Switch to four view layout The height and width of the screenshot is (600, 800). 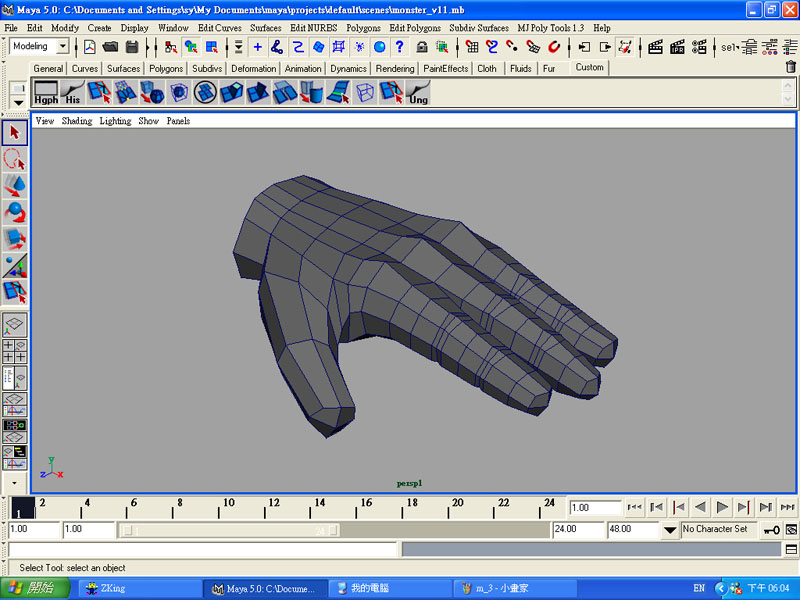tap(15, 351)
